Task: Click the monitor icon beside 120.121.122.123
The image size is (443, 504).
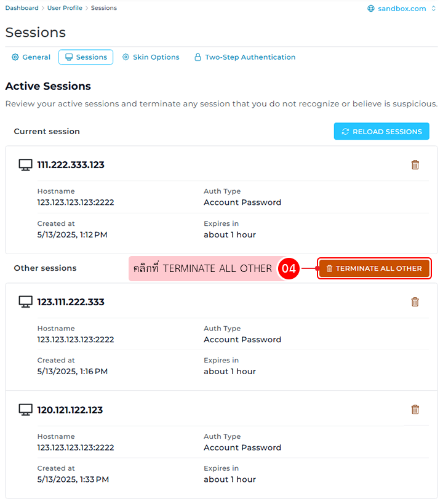Action: 25,410
